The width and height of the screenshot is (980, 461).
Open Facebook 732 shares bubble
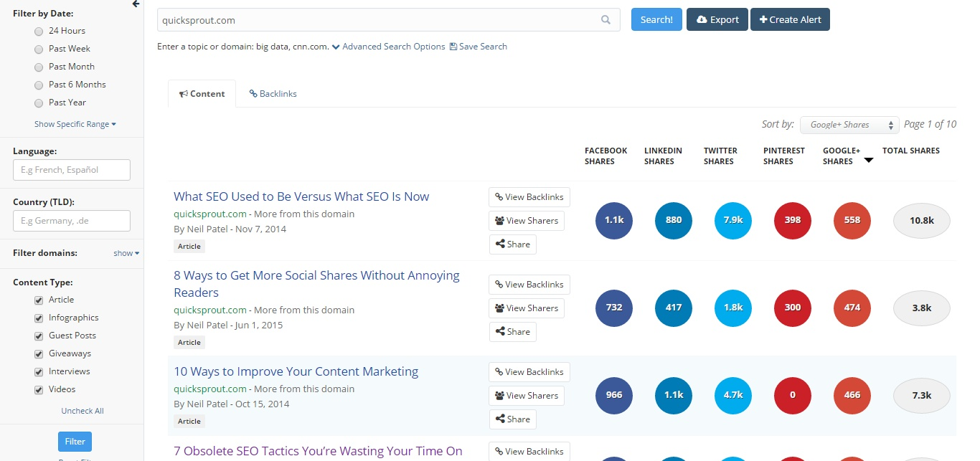point(614,308)
